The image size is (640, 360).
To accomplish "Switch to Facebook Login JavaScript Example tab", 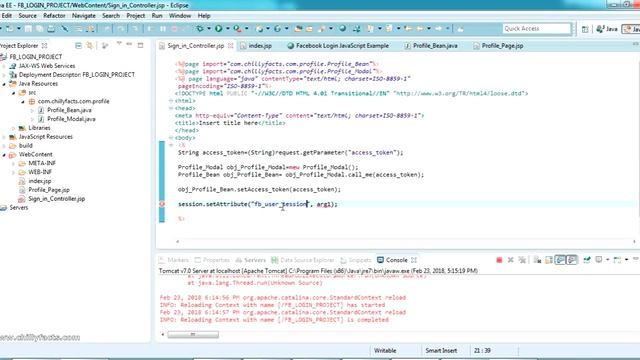I will pos(338,46).
